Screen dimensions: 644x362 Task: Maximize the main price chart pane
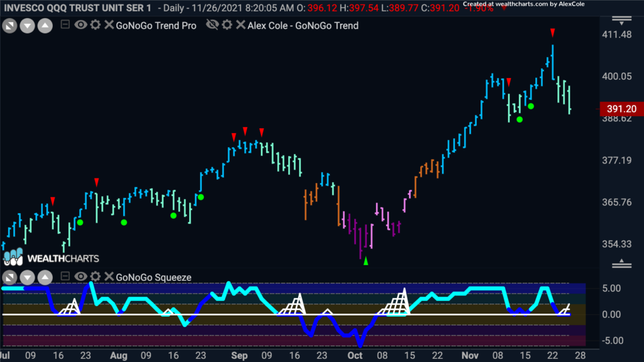click(10, 26)
